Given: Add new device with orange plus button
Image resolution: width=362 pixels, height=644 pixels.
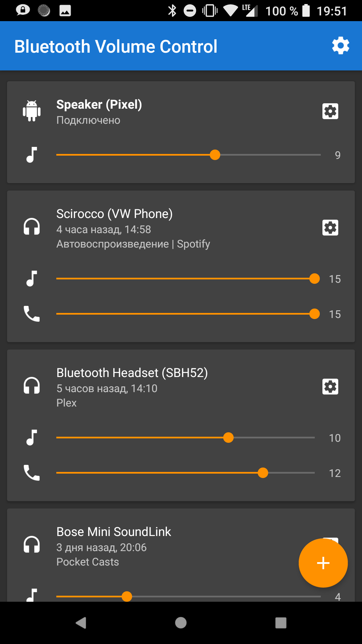Looking at the screenshot, I should point(323,563).
